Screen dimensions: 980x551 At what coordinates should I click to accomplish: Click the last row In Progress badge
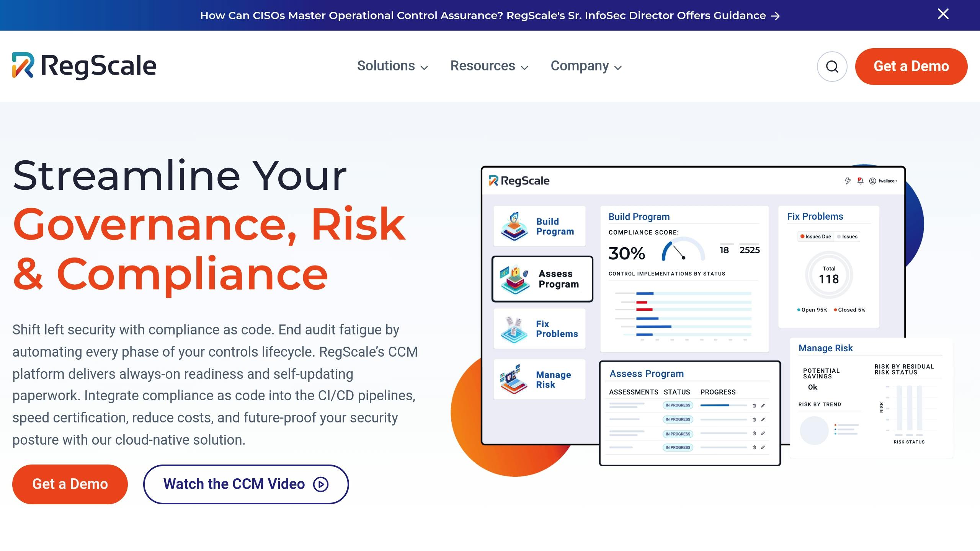click(x=678, y=447)
